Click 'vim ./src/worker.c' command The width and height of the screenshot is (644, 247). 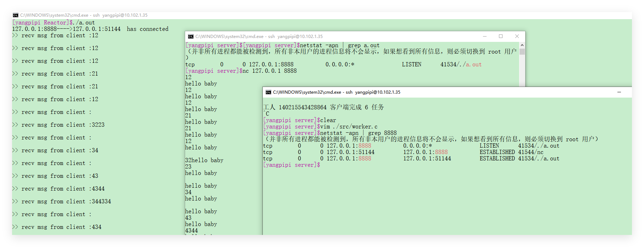349,127
